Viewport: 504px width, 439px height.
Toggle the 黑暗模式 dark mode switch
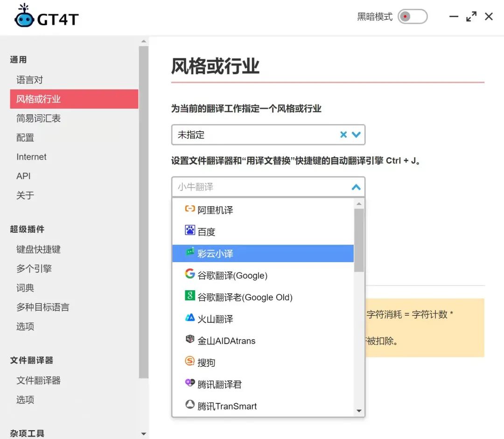click(x=413, y=16)
